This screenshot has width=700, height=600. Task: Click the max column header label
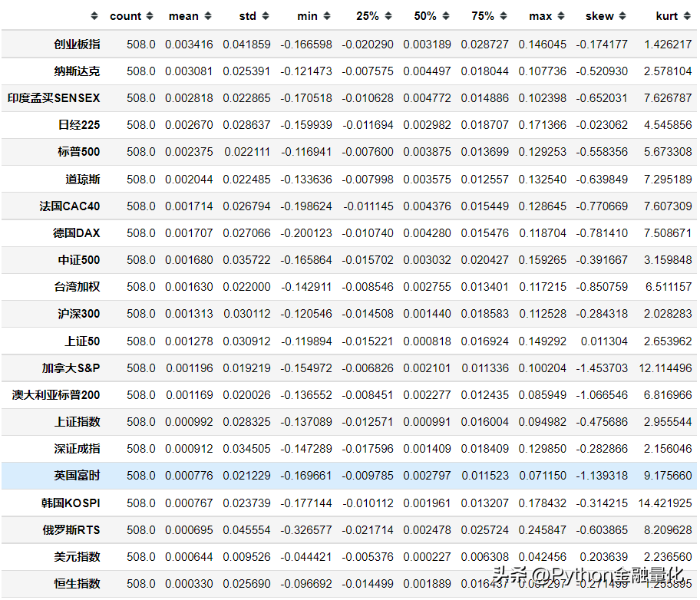(x=540, y=16)
